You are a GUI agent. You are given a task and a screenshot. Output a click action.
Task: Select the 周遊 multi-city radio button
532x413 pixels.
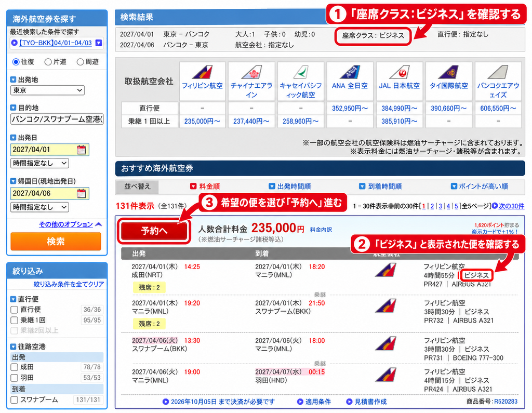click(x=80, y=62)
